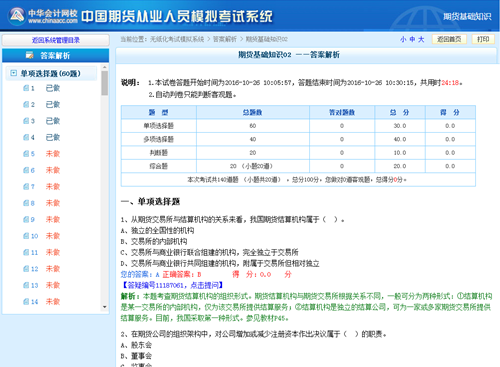Click the 判断题 table row label
Image resolution: width=500 pixels, height=367 pixels.
click(x=159, y=153)
